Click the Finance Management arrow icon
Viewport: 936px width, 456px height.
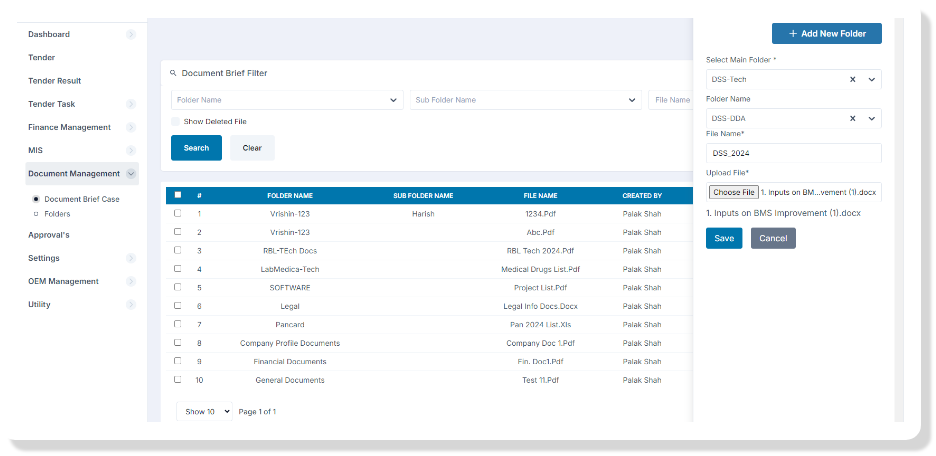click(x=131, y=128)
